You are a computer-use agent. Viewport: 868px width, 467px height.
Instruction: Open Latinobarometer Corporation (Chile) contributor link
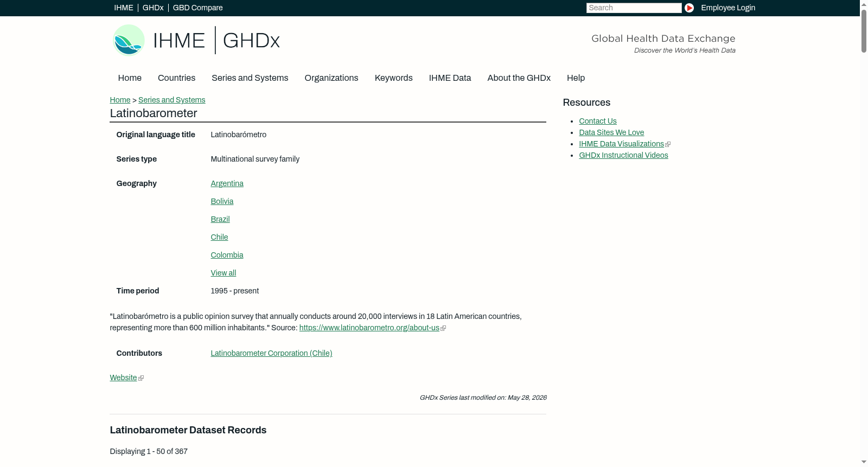click(271, 353)
